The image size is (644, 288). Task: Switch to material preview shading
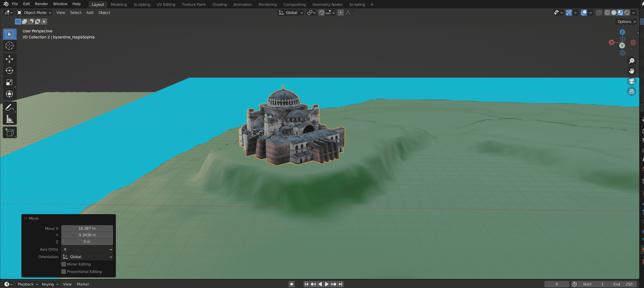click(620, 13)
